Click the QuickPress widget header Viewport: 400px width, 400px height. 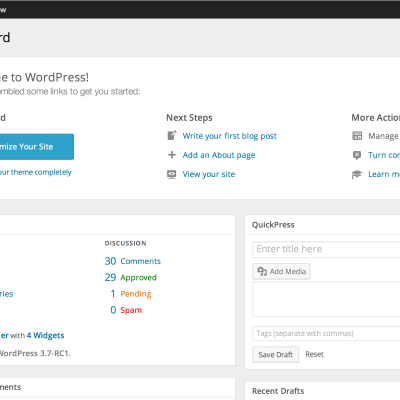pyautogui.click(x=322, y=225)
